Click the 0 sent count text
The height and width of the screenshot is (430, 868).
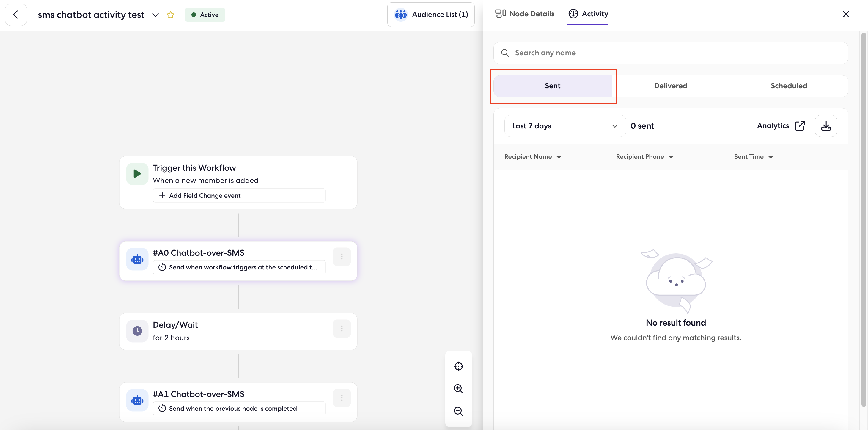[642, 126]
